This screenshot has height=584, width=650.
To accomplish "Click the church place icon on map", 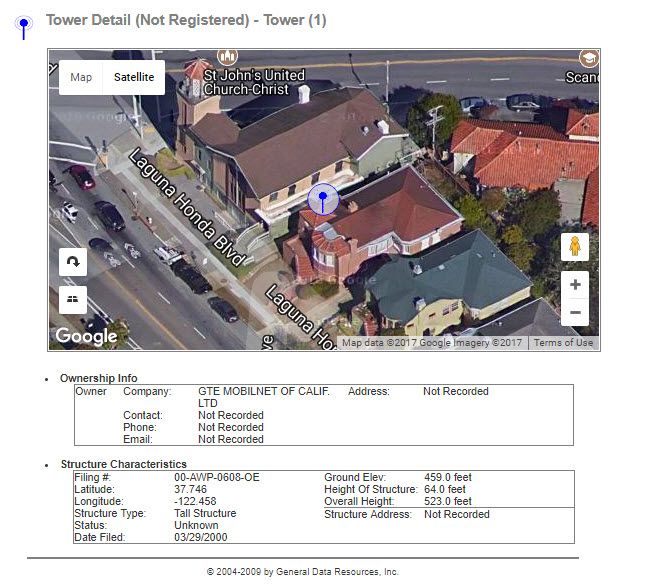I will tap(228, 57).
